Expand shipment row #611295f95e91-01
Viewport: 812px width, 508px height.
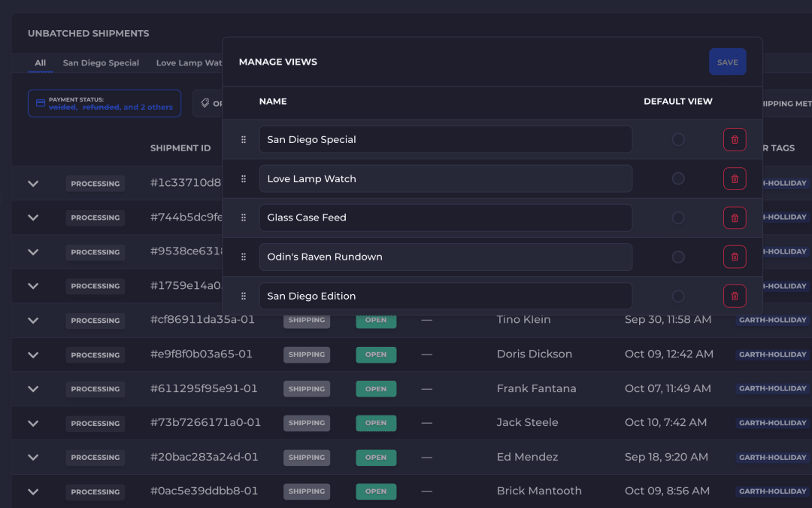click(x=33, y=389)
